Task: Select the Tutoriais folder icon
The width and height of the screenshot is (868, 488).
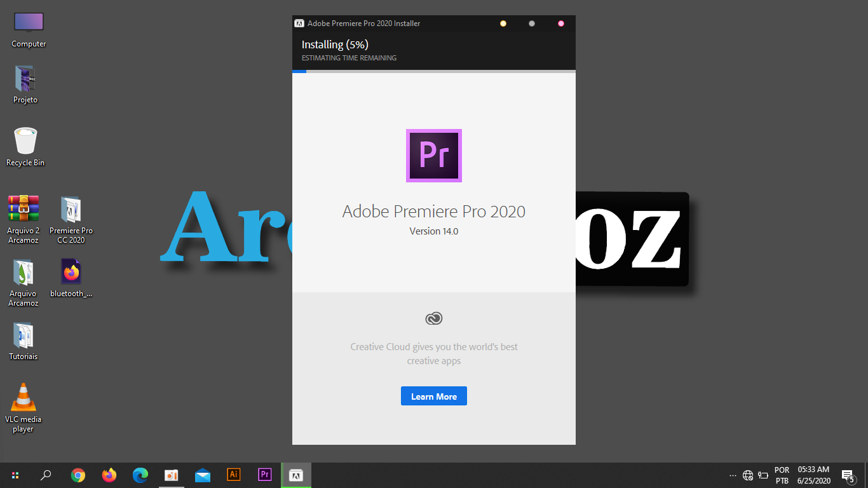Action: click(24, 341)
